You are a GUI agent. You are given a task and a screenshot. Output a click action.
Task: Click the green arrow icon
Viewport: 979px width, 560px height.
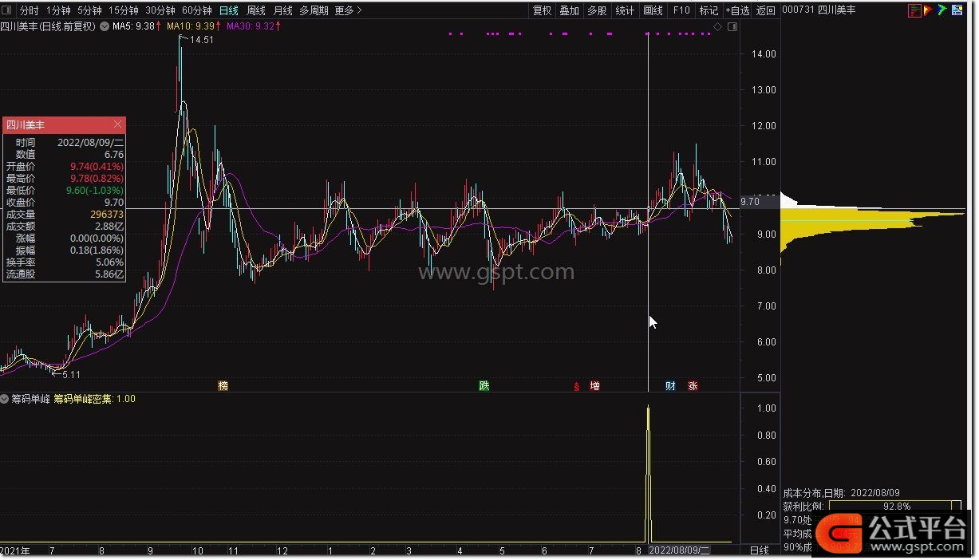pyautogui.click(x=942, y=10)
